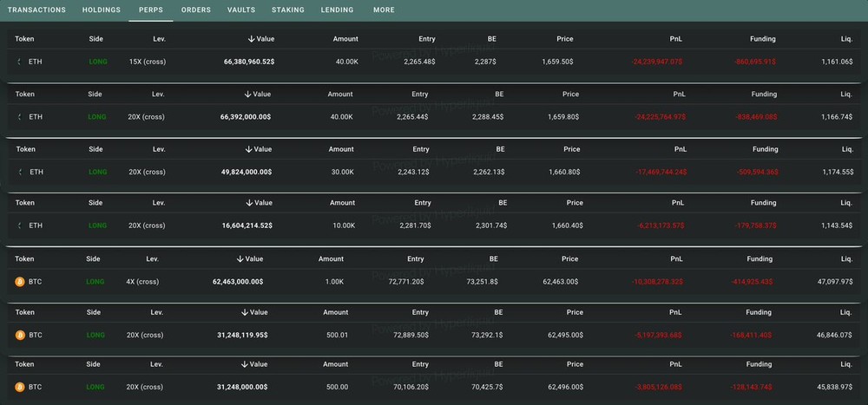Screen dimensions: 868x405
Task: Click the PnL -17,469,744.24$
Action: tap(661, 172)
